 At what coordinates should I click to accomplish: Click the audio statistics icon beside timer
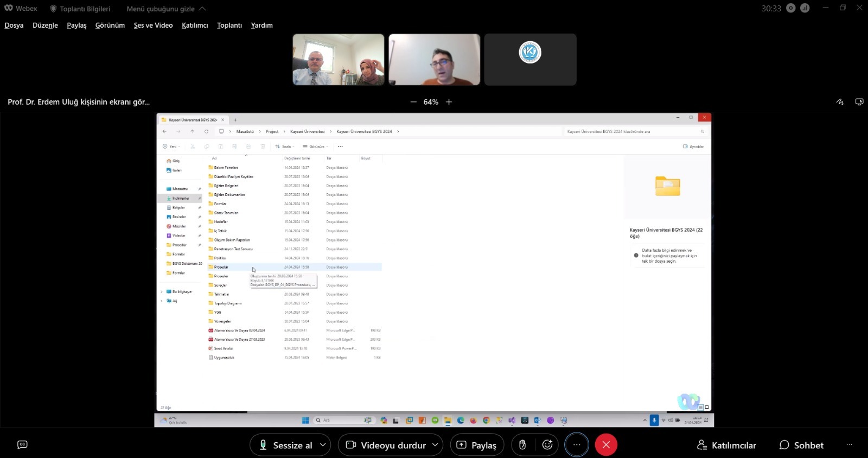point(805,8)
